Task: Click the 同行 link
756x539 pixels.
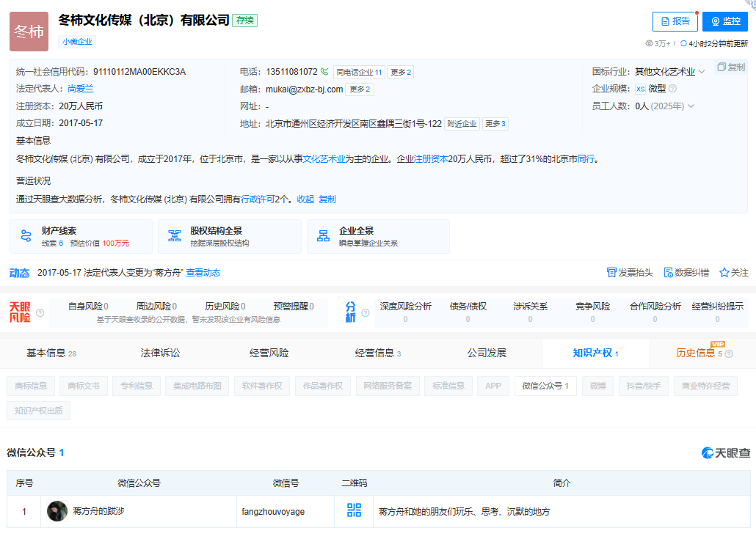Action: pyautogui.click(x=586, y=159)
